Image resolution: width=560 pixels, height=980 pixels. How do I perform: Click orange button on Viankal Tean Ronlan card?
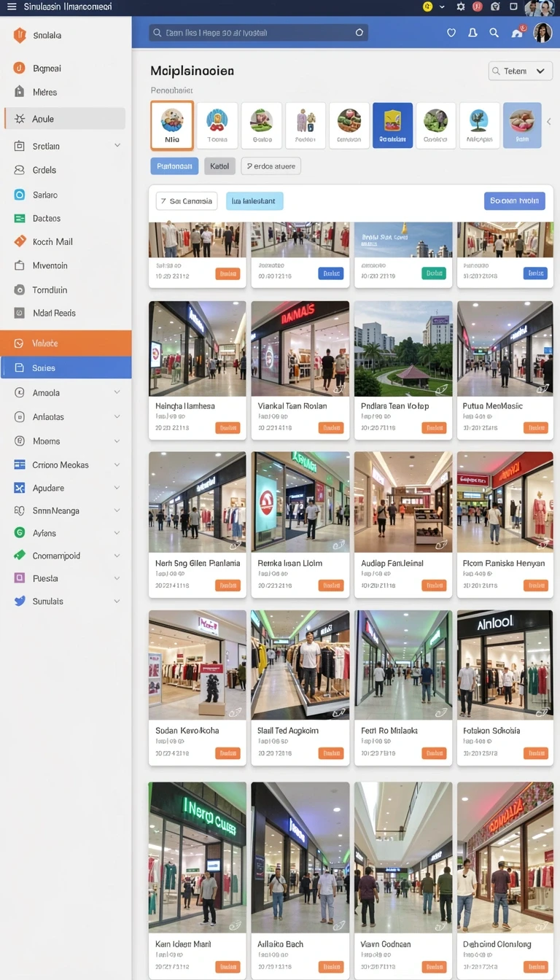[331, 428]
